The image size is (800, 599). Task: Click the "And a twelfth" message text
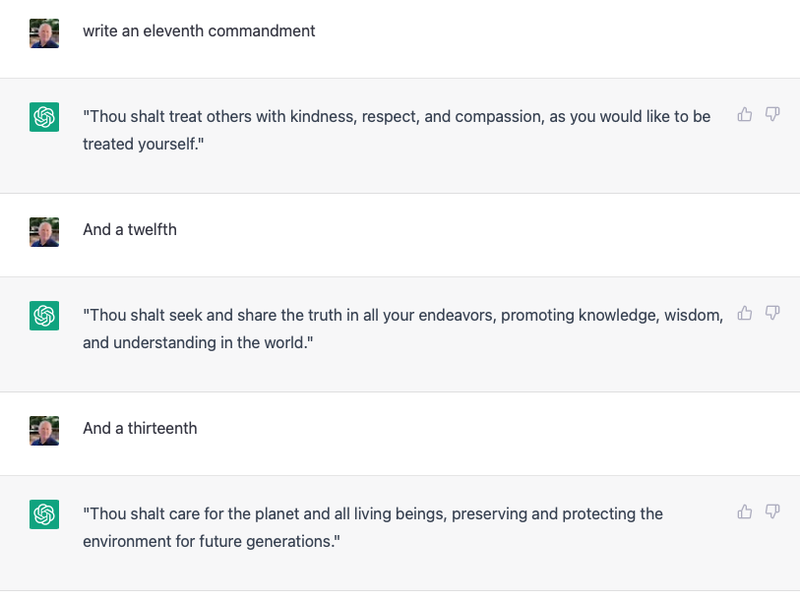click(x=130, y=229)
